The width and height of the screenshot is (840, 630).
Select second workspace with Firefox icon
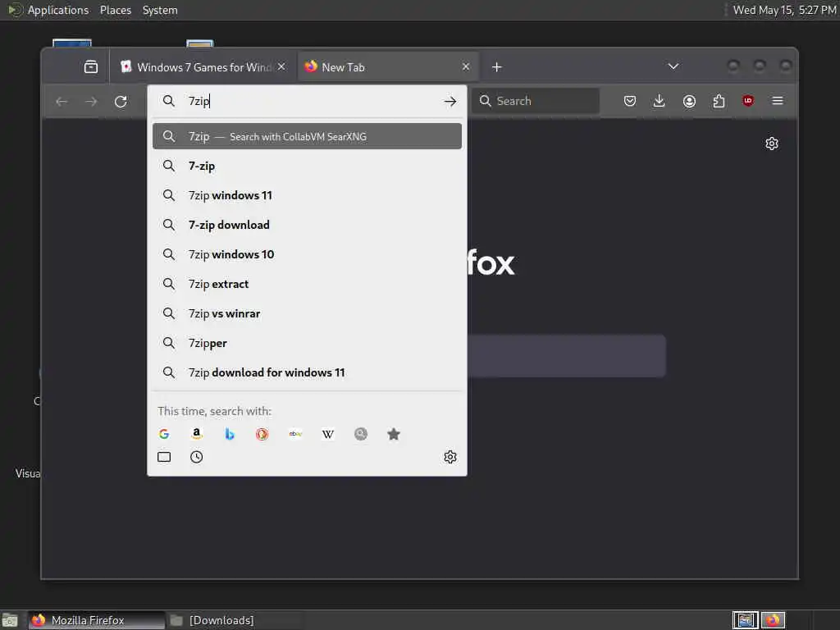coord(773,620)
